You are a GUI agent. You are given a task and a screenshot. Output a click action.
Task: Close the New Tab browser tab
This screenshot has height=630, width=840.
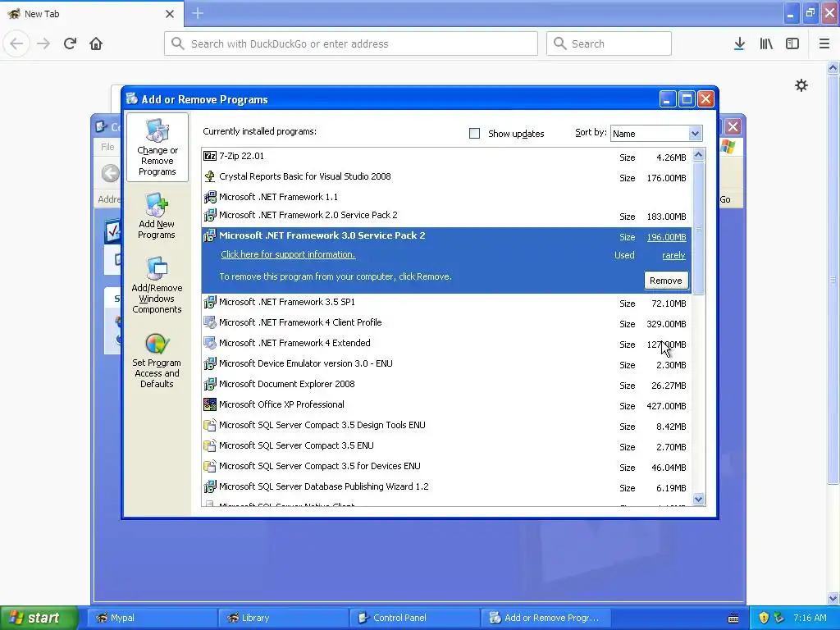[170, 14]
